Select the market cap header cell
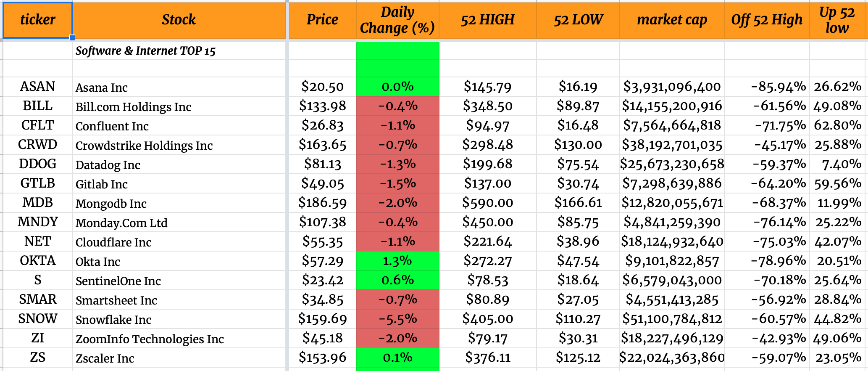Screen dimensions: 868x371 (x=672, y=20)
